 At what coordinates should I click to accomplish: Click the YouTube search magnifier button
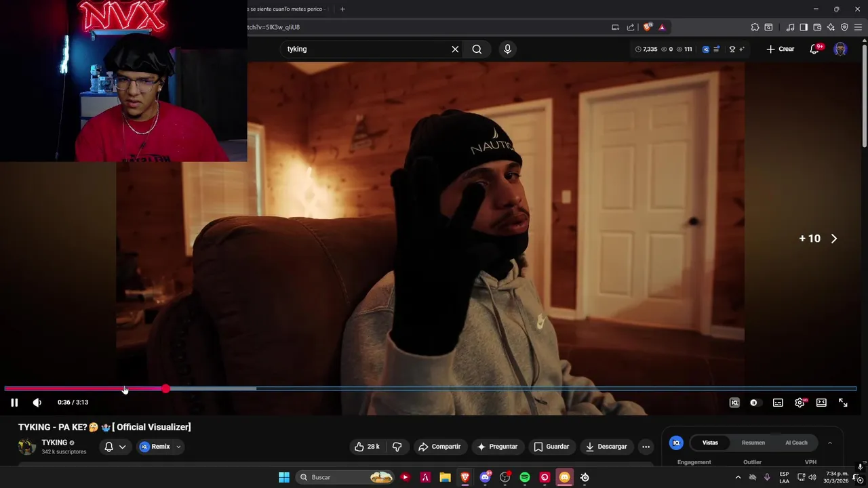(x=477, y=49)
